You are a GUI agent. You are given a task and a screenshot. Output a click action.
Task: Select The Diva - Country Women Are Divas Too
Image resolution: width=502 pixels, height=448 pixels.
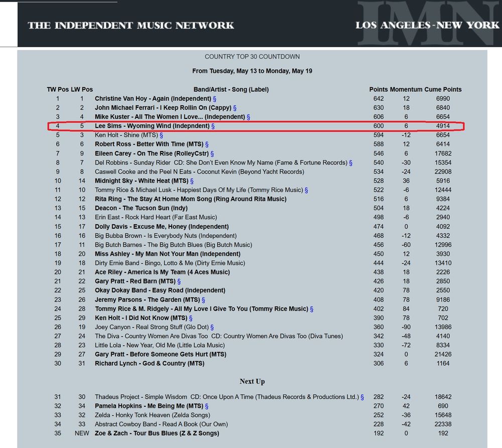(219, 336)
